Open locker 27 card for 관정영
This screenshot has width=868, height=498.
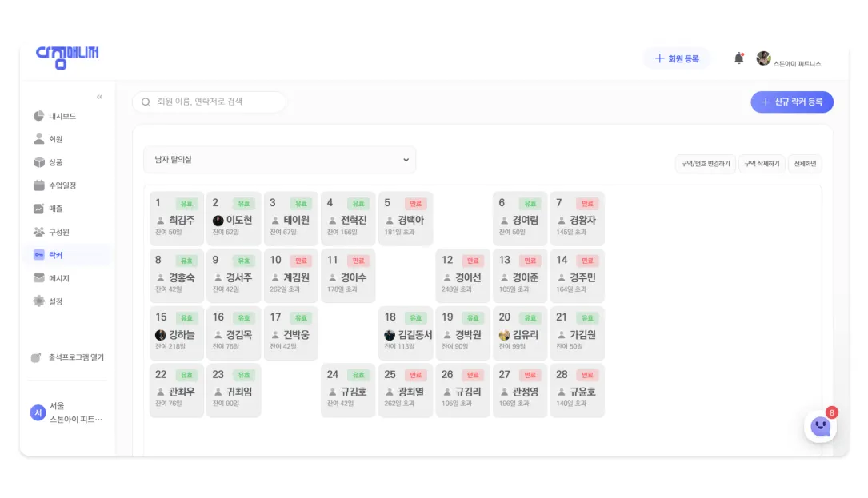click(x=520, y=390)
